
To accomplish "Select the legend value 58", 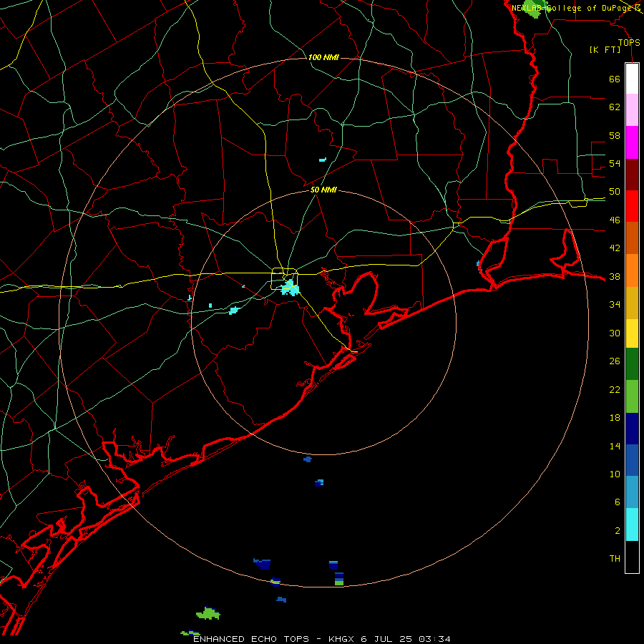I will click(615, 135).
